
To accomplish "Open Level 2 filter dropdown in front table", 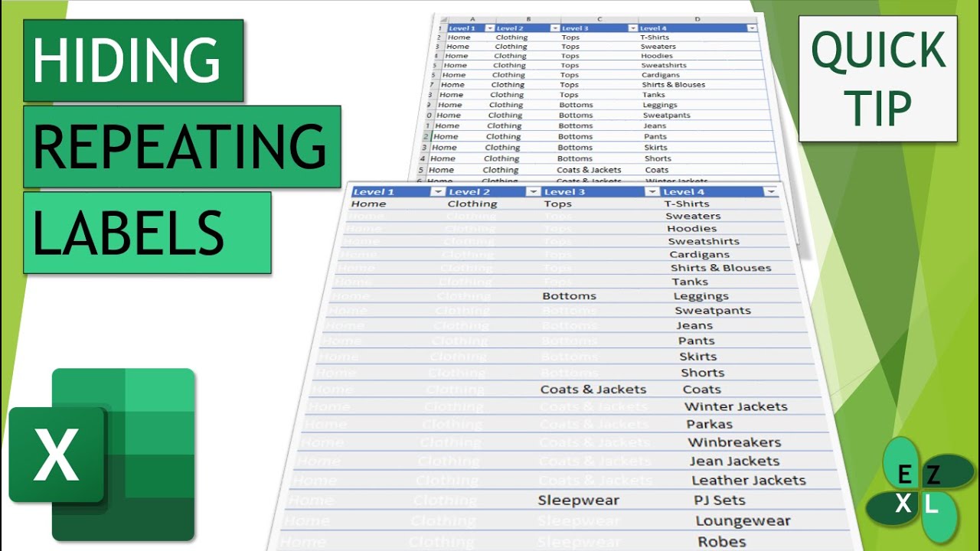I will tap(533, 192).
